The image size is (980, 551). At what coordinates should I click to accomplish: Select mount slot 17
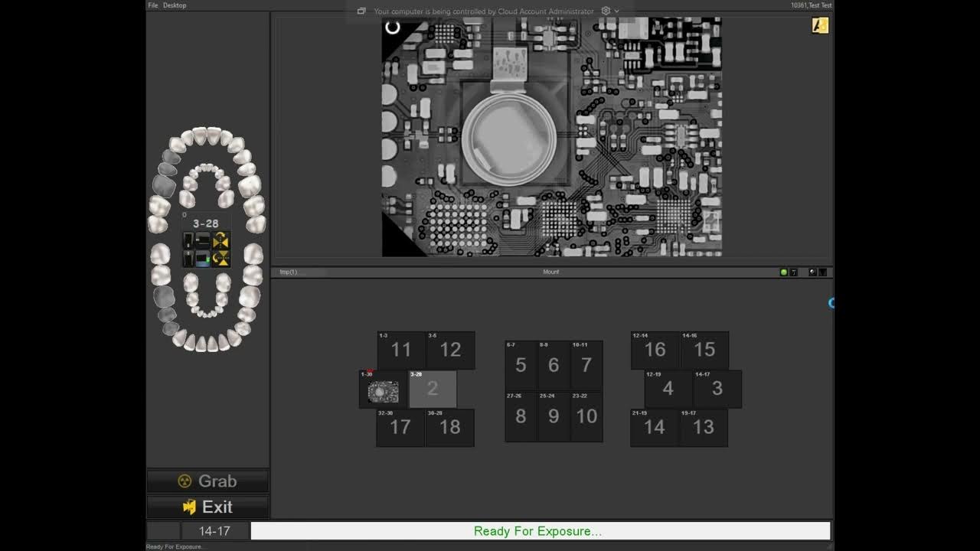pyautogui.click(x=400, y=428)
